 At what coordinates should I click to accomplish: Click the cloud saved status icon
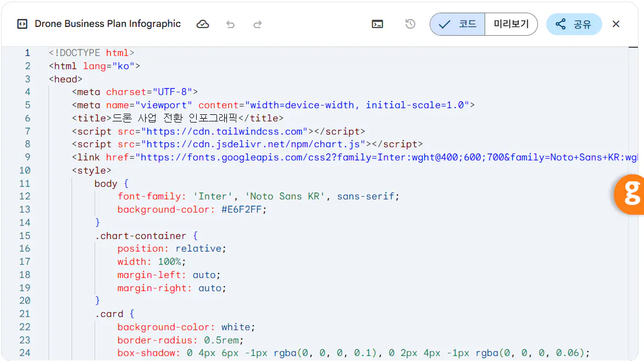click(x=202, y=24)
